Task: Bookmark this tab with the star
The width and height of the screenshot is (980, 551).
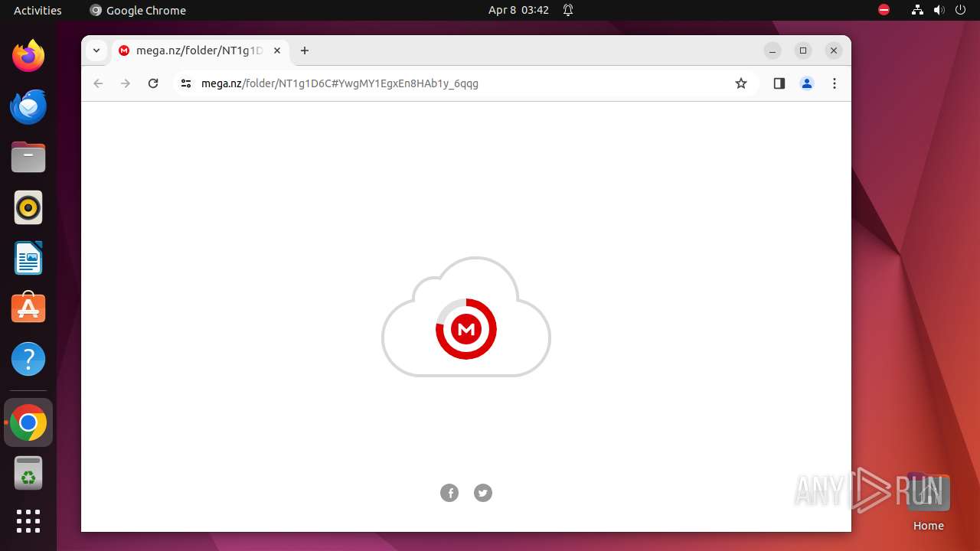Action: (741, 83)
